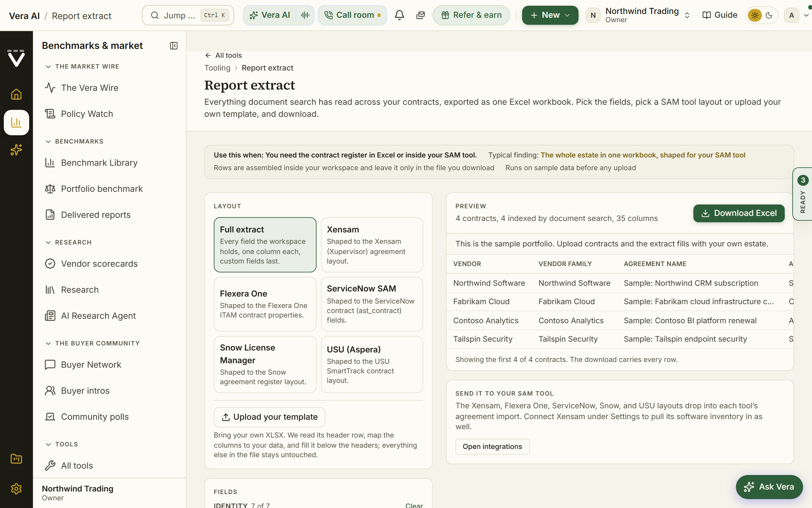
Task: Select Flexera One layout
Action: (265, 304)
